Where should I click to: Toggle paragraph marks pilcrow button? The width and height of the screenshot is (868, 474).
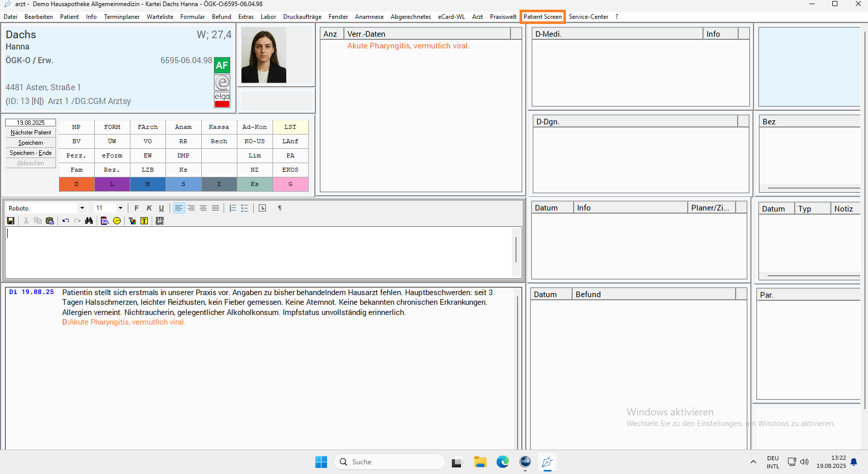pos(280,208)
